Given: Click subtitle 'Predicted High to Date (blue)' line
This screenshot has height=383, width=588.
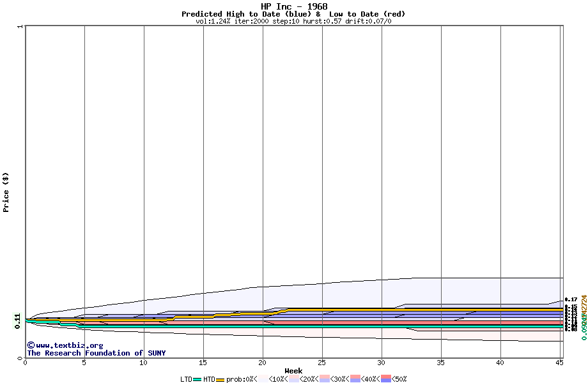Looking at the screenshot, I should (293, 14).
